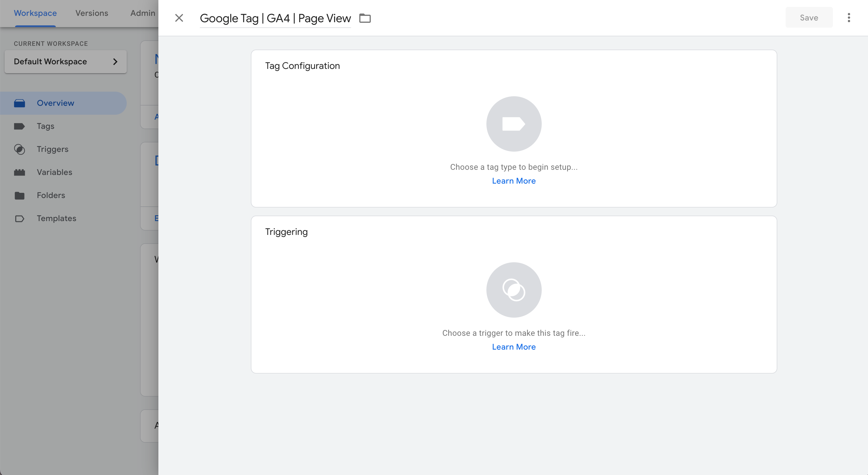
Task: Click the Overview icon in sidebar
Action: [20, 103]
